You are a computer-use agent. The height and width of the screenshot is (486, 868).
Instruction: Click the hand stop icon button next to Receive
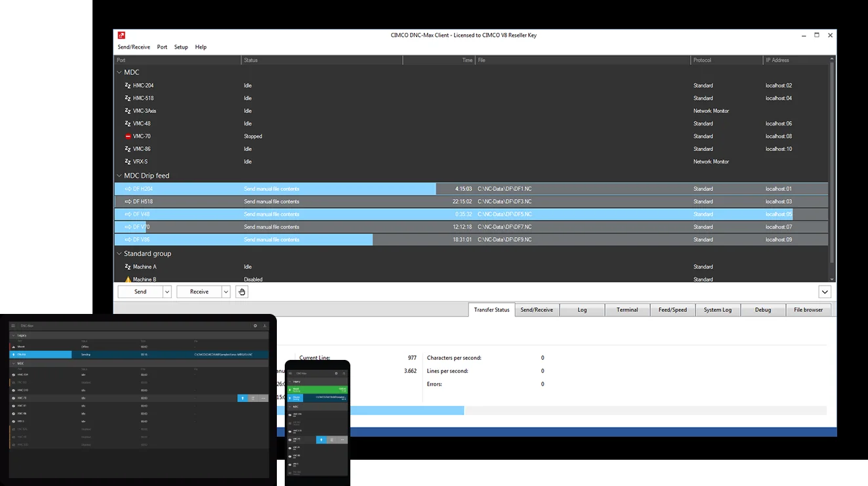coord(241,292)
